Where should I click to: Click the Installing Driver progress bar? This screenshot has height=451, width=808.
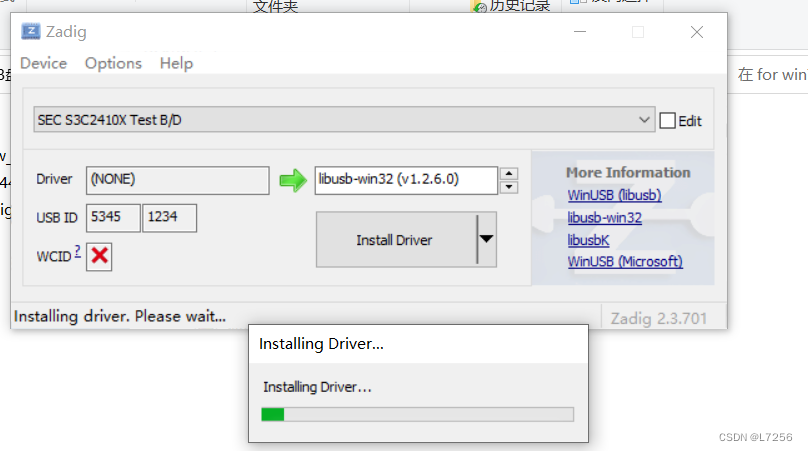pyautogui.click(x=417, y=414)
